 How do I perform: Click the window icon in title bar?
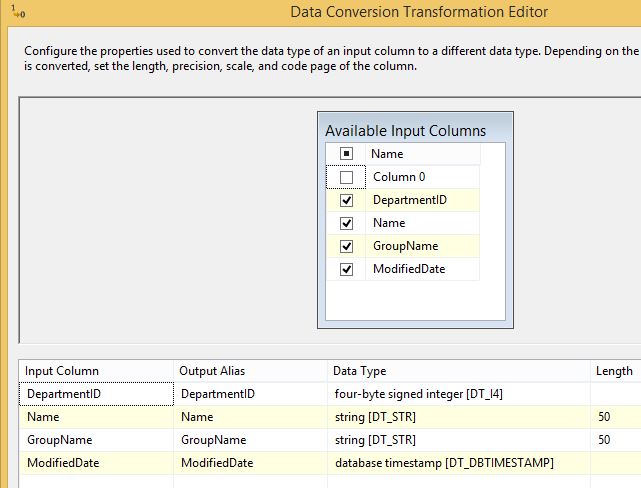click(19, 11)
